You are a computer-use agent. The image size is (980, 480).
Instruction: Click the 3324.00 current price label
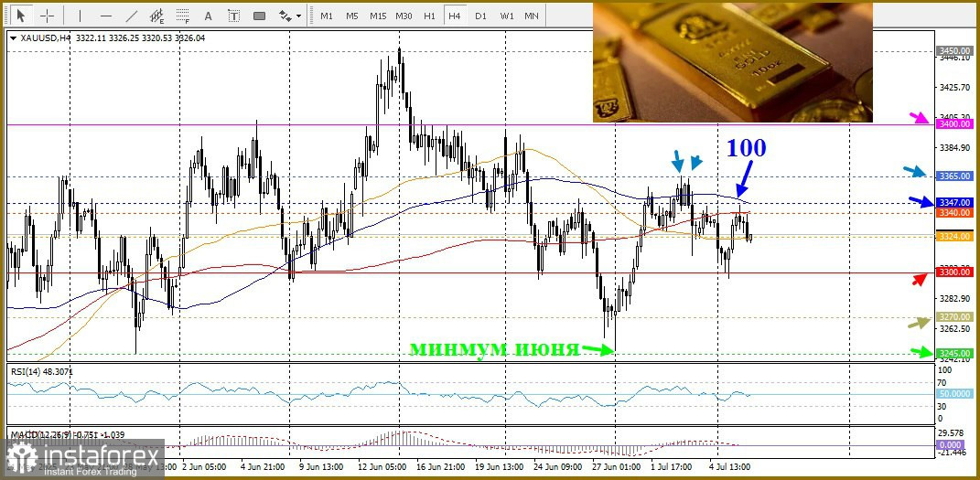953,237
